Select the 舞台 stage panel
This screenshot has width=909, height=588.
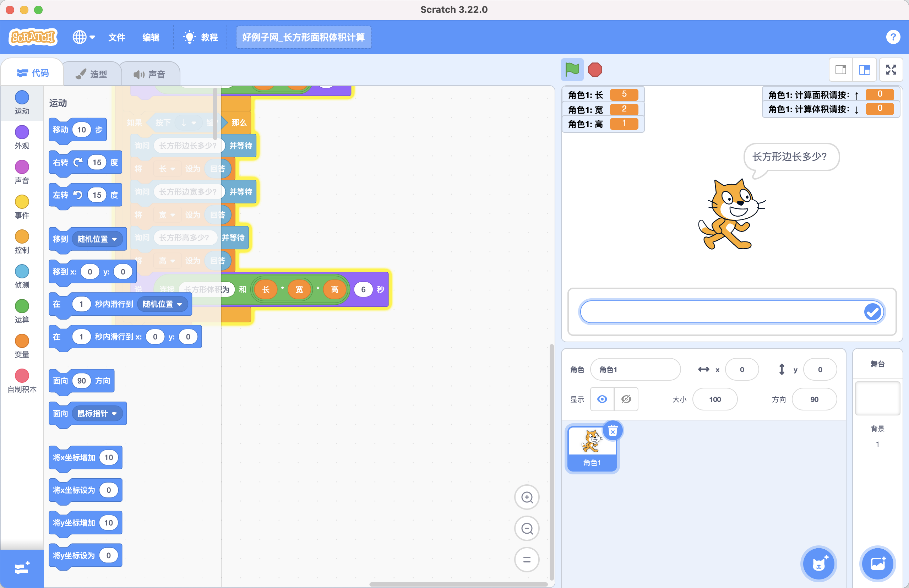click(x=877, y=364)
